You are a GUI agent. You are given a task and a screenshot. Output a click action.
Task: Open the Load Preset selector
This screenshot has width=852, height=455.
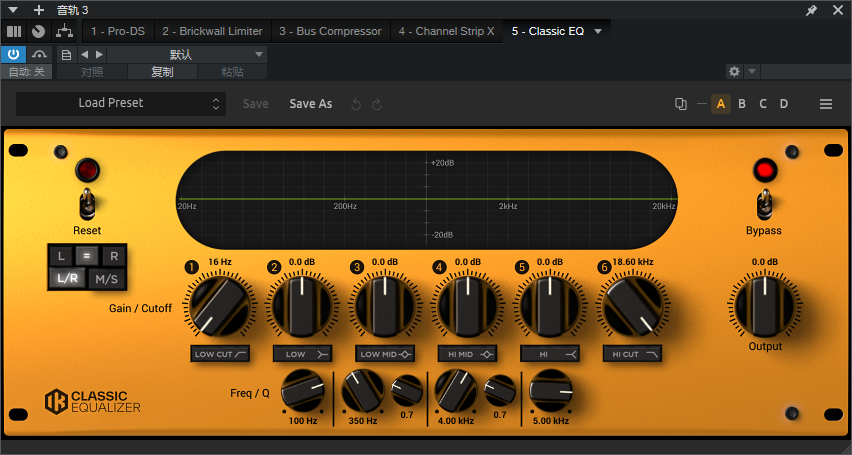coord(121,103)
